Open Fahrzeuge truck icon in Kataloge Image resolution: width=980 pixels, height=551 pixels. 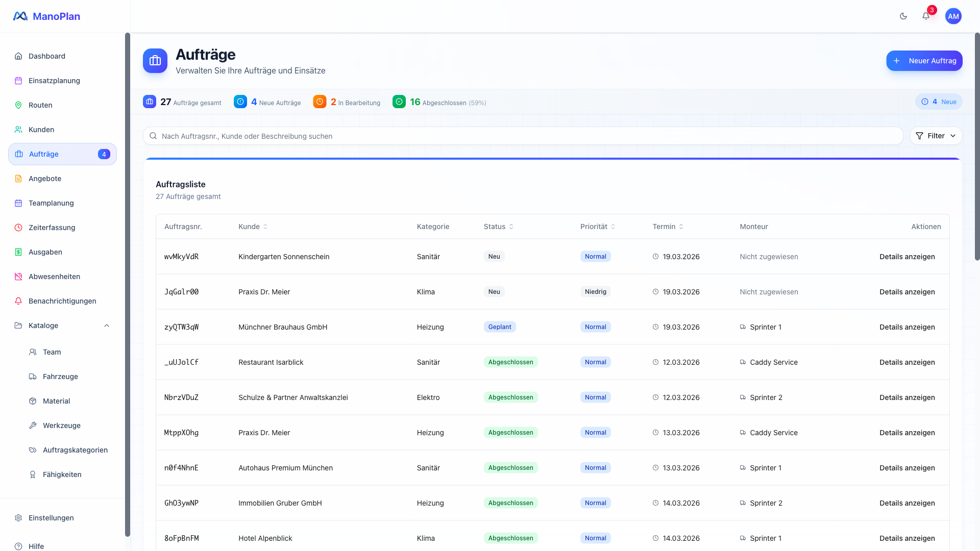tap(33, 377)
